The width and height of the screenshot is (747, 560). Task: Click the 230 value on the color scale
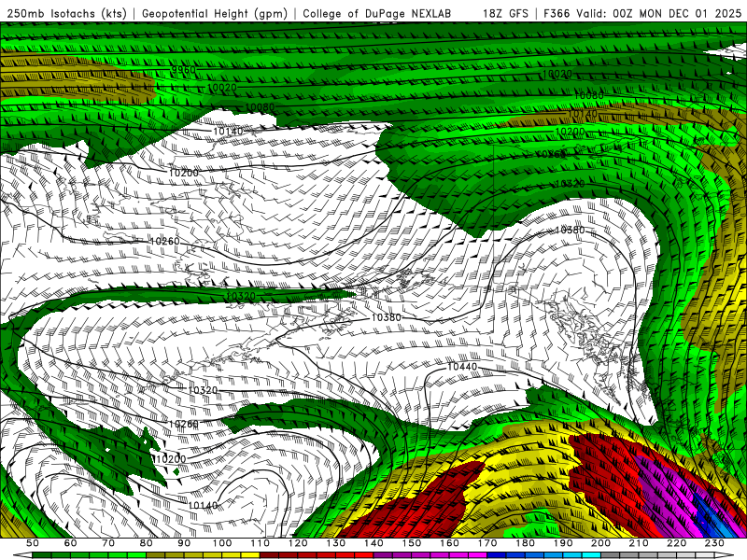pos(715,543)
